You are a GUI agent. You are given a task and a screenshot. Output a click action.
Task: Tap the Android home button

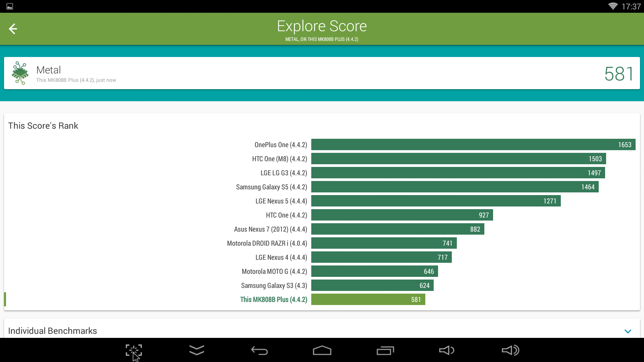[322, 351]
